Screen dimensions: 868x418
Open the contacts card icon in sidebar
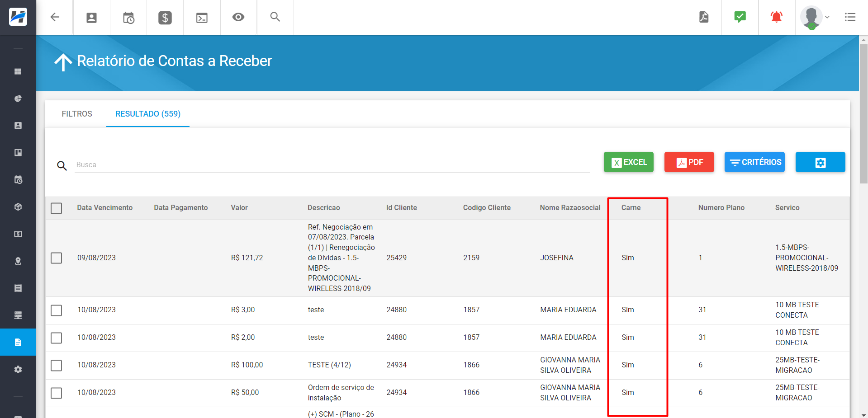pos(18,126)
